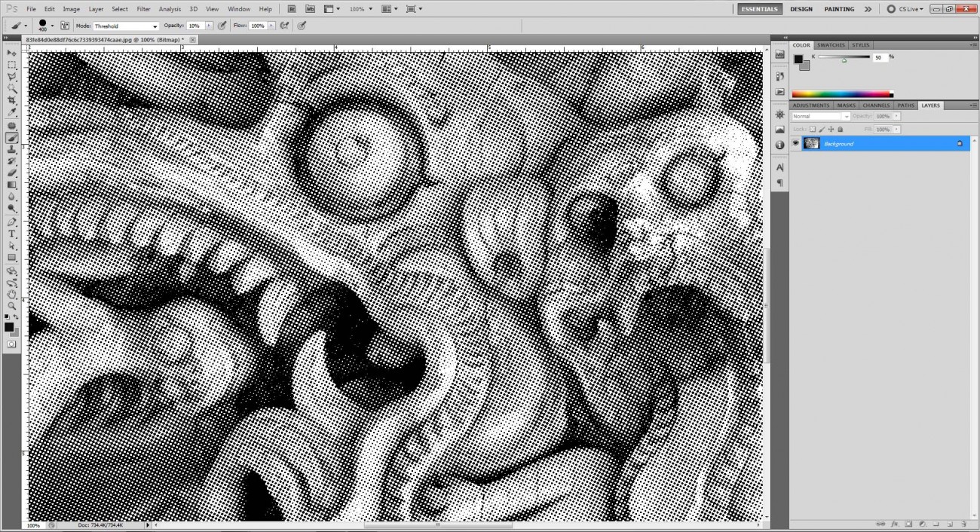980x532 pixels.
Task: Open the Flow slider arrow in options bar
Action: click(x=271, y=26)
